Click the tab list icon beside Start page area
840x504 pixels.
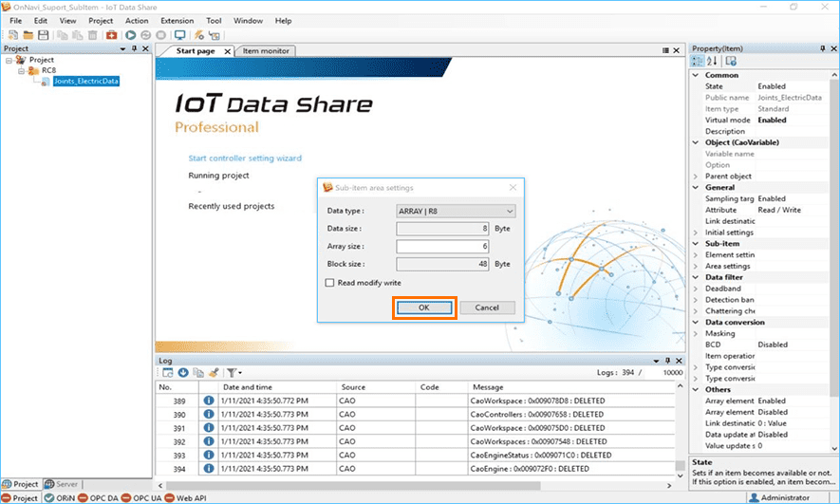665,50
